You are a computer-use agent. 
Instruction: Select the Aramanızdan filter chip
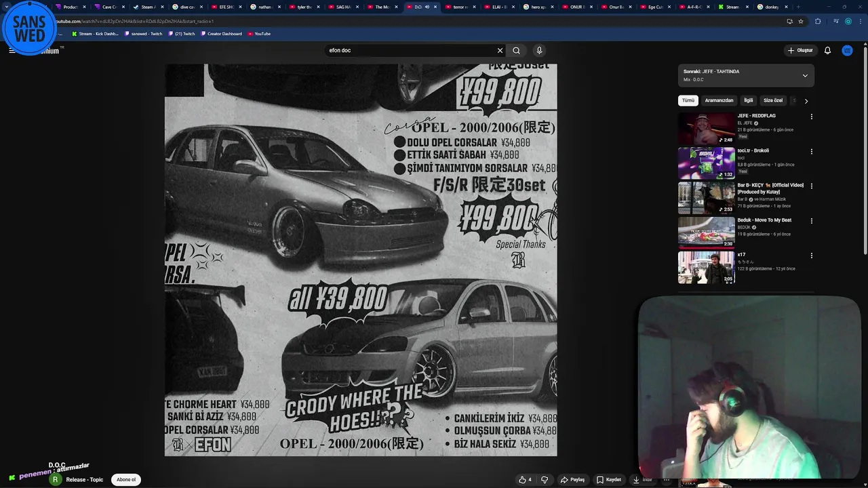coord(719,100)
